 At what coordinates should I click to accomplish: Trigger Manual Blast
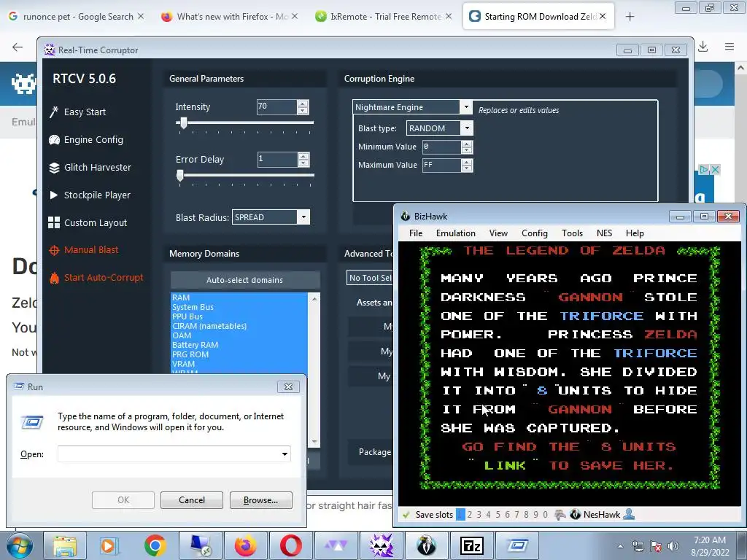[84, 250]
